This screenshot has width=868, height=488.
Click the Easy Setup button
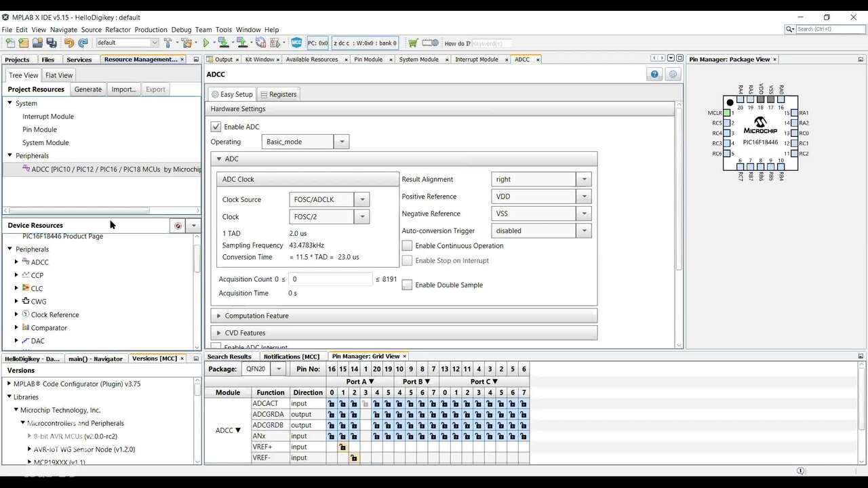(x=232, y=94)
